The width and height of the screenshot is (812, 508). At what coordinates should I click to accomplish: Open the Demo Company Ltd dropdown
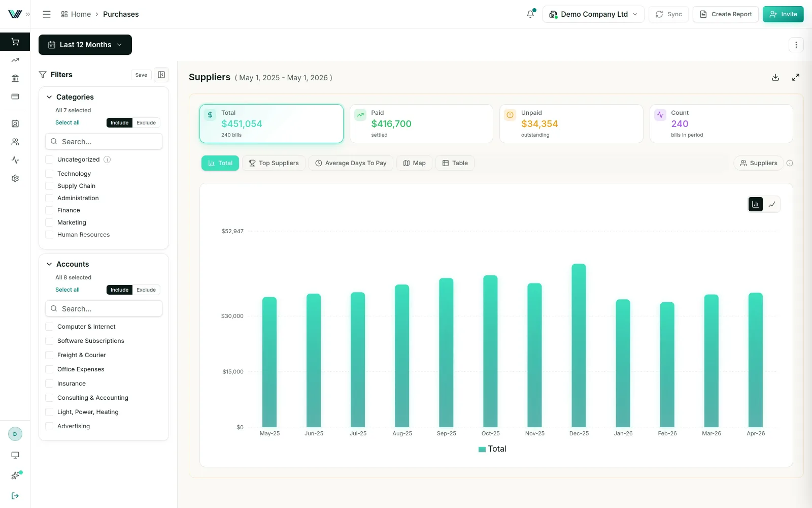[x=593, y=14]
